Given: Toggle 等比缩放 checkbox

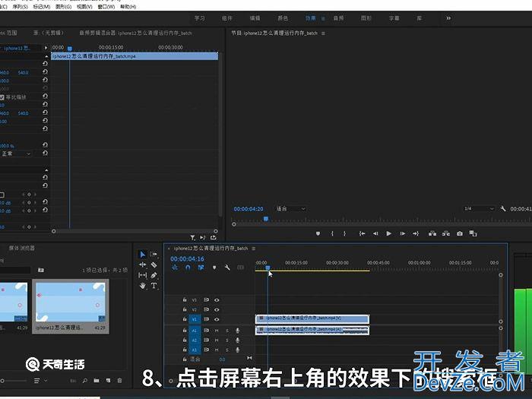Looking at the screenshot, I should click(x=2, y=97).
